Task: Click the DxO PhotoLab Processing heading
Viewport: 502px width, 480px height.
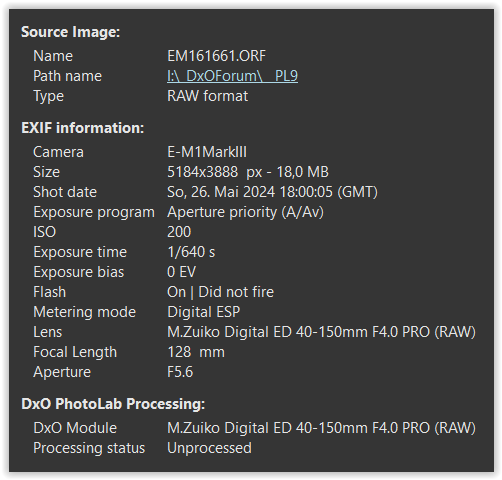Action: pyautogui.click(x=113, y=404)
